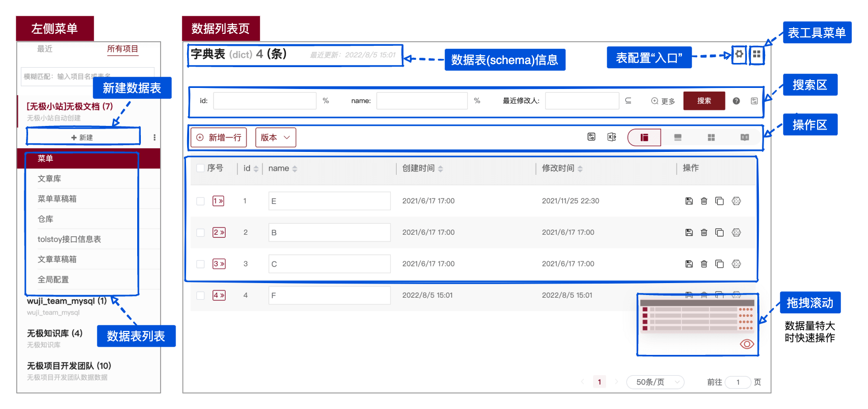Screen dimensions: 868x409
Task: Export table to Excel icon
Action: click(612, 137)
